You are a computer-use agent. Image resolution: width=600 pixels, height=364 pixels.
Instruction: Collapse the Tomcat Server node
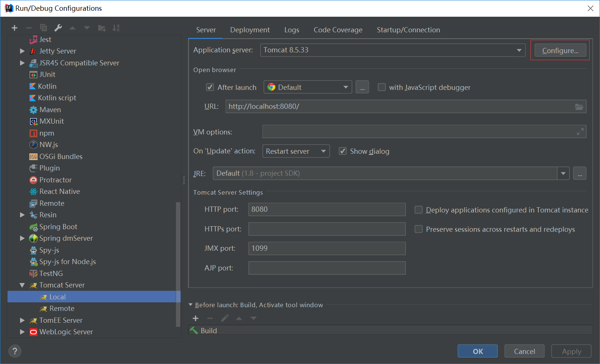(x=22, y=285)
